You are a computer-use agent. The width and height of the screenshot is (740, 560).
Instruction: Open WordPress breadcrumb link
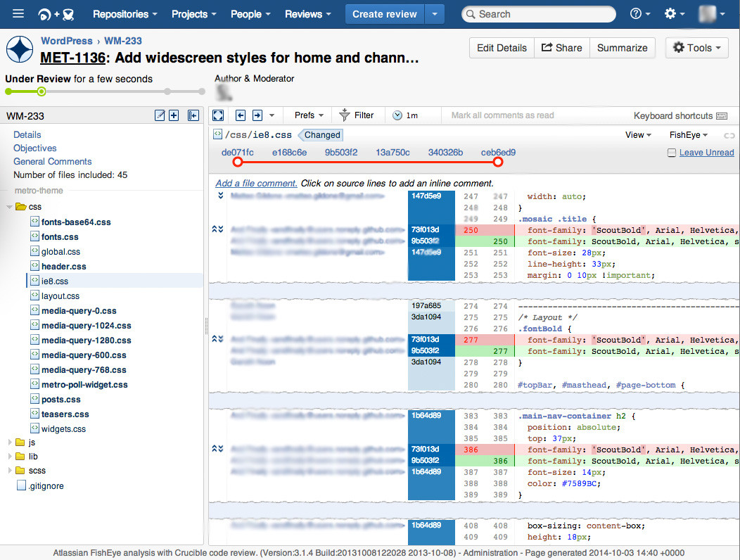pos(67,41)
